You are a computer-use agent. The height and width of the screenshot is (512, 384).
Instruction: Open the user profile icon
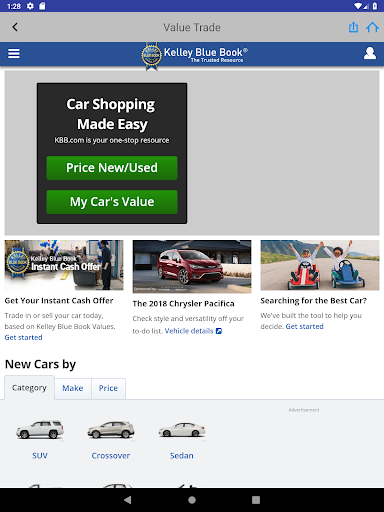pyautogui.click(x=370, y=53)
